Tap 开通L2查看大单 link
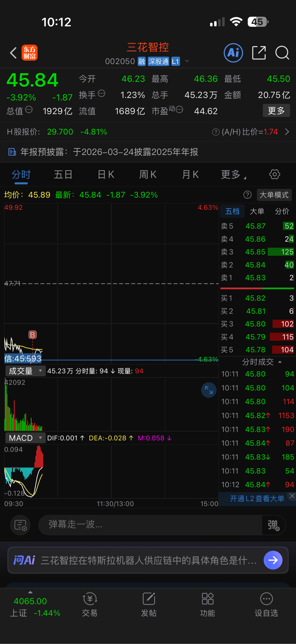 [x=257, y=499]
